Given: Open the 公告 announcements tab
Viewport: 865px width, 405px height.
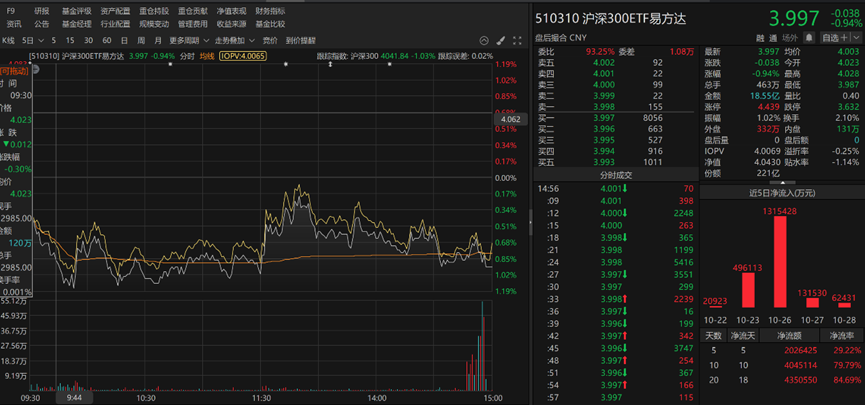Looking at the screenshot, I should coord(41,24).
